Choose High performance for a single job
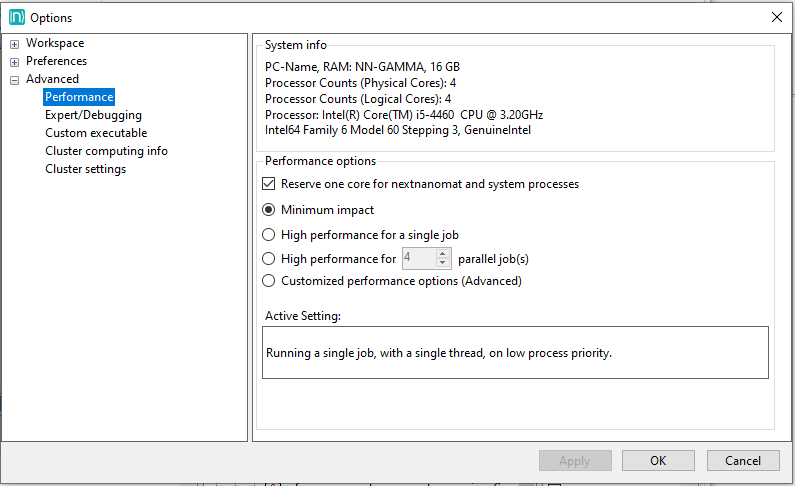The image size is (795, 486). (268, 235)
